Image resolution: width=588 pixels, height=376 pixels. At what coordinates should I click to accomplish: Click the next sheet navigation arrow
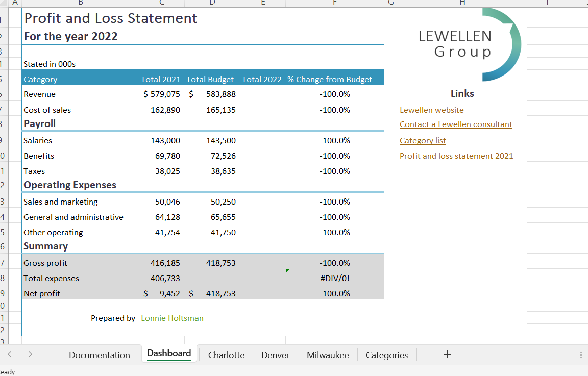(30, 354)
